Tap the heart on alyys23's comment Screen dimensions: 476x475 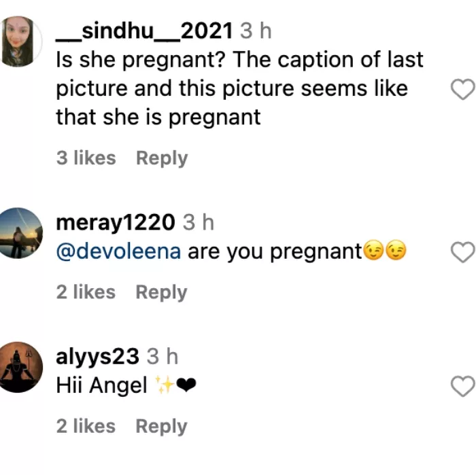click(463, 387)
